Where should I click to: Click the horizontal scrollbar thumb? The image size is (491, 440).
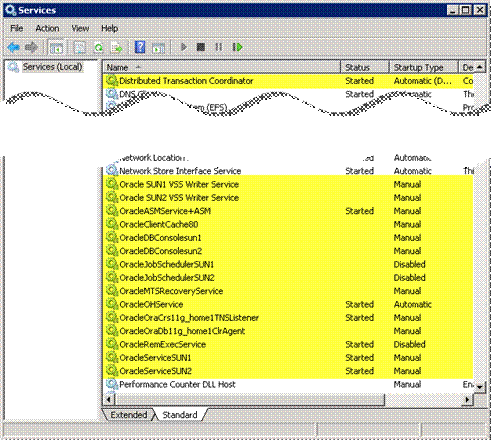pos(249,399)
